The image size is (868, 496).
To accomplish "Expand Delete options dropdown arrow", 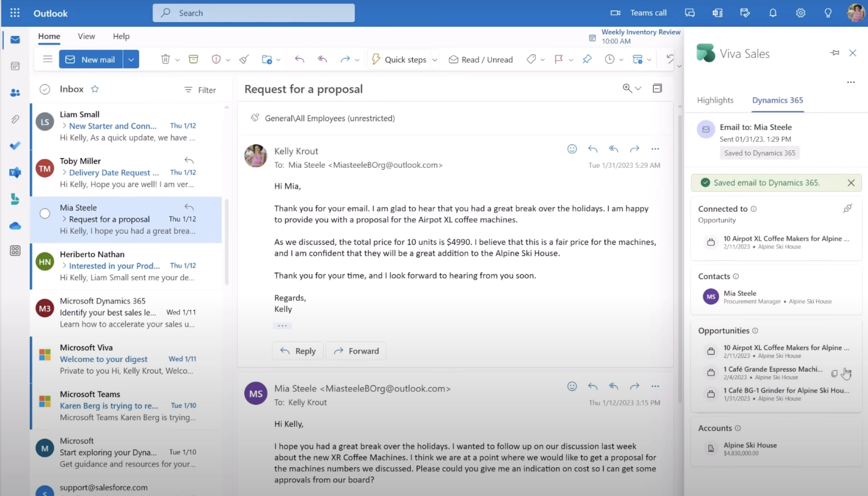I will (x=177, y=60).
